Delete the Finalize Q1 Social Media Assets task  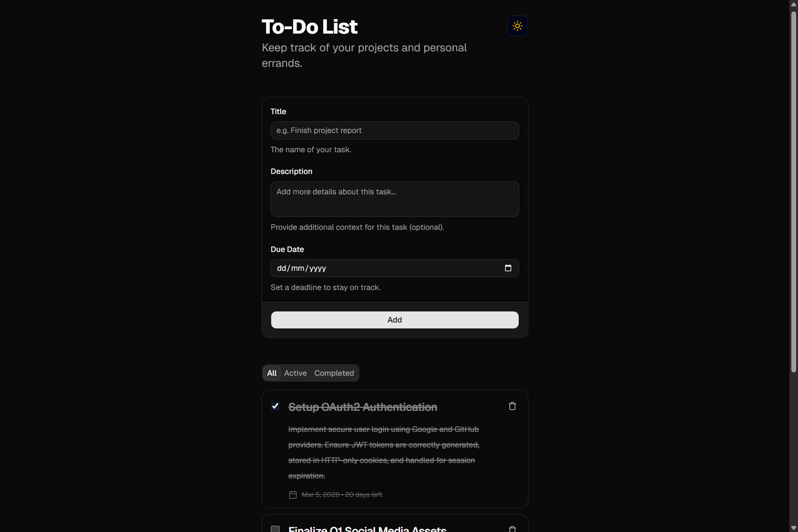point(512,529)
